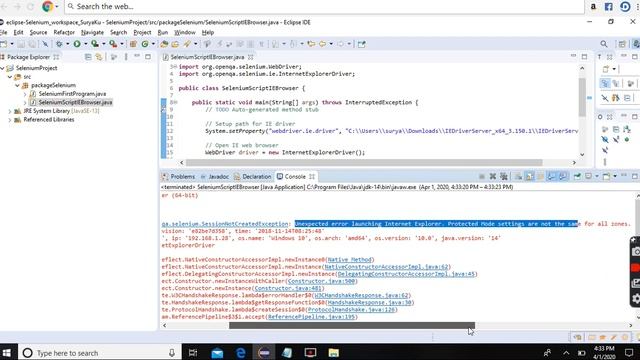
Task: Toggle Show Console on Standard Out change
Action: [551, 176]
